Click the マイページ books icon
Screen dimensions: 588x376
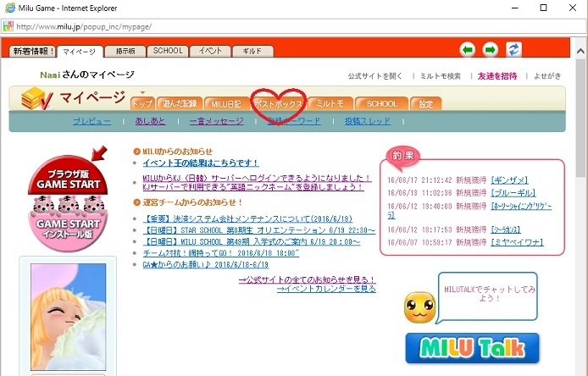tap(36, 98)
